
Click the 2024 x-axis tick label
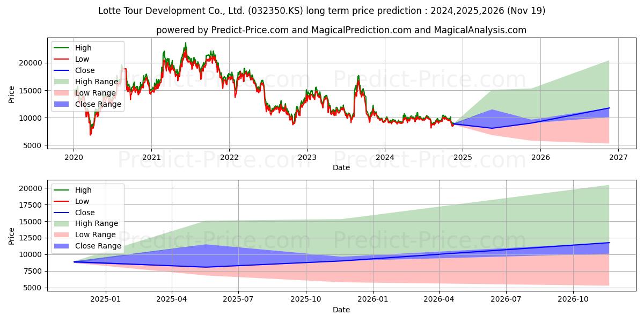coord(385,157)
